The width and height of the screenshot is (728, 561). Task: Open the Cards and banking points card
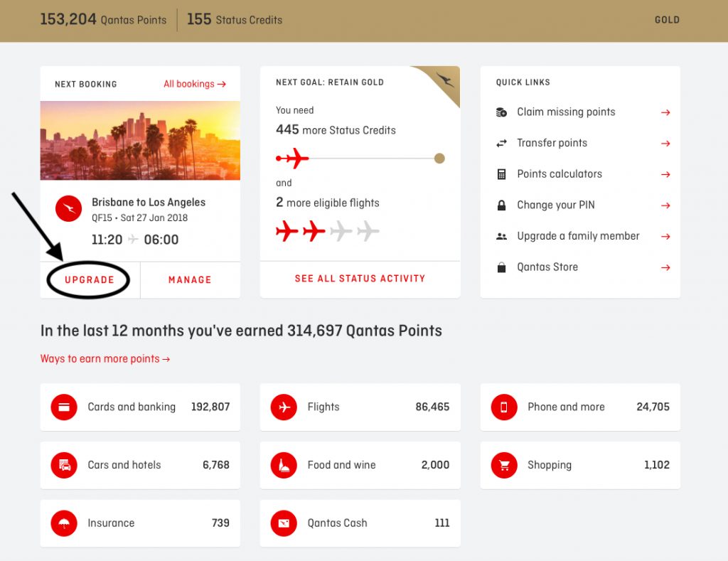click(x=140, y=407)
